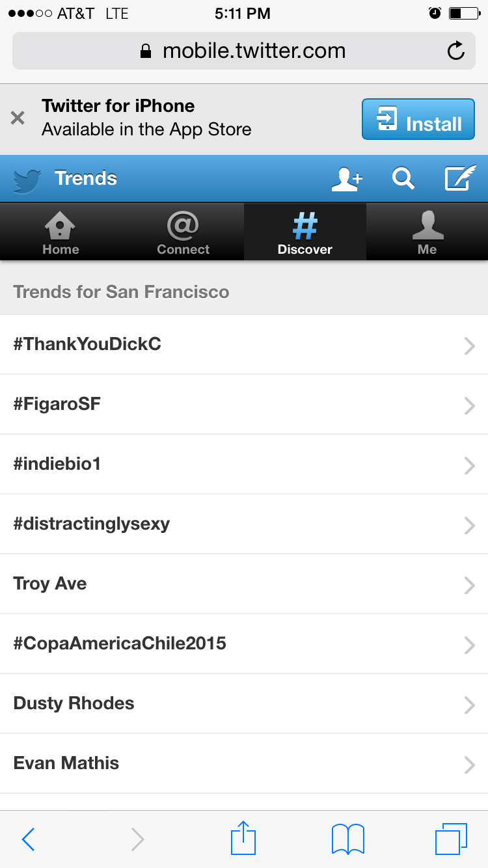
Task: Expand chevron next to Dusty Rhodes
Action: (469, 704)
